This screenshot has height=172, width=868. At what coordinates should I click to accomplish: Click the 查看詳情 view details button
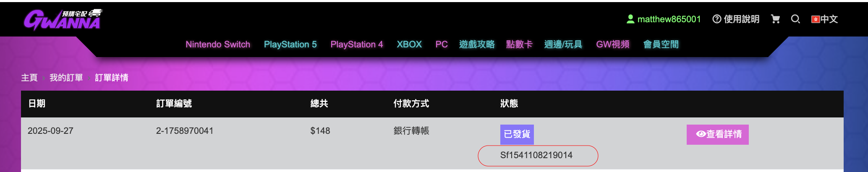pyautogui.click(x=717, y=134)
